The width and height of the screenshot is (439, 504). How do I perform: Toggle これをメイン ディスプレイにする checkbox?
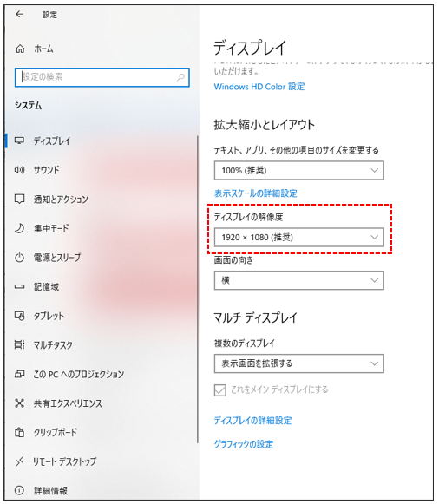220,390
